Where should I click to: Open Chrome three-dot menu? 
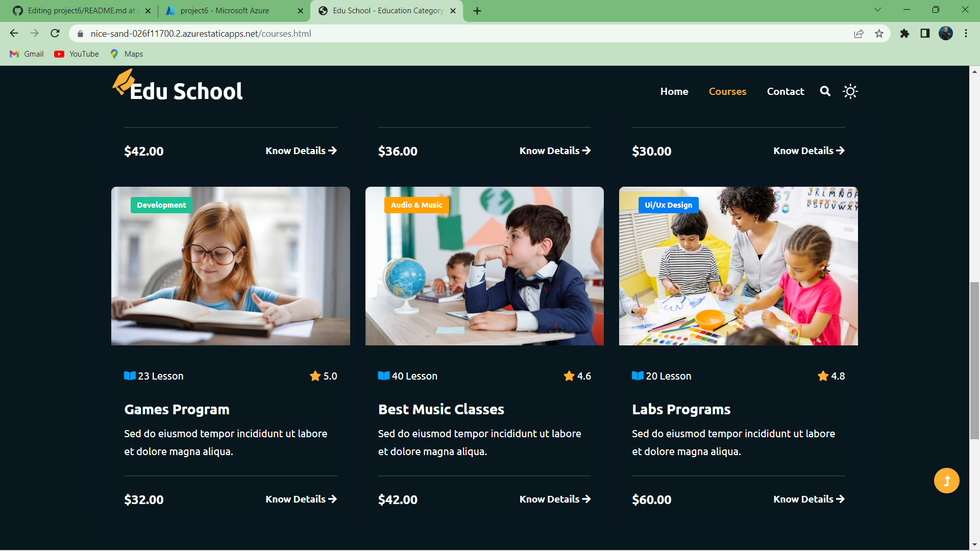pos(966,34)
